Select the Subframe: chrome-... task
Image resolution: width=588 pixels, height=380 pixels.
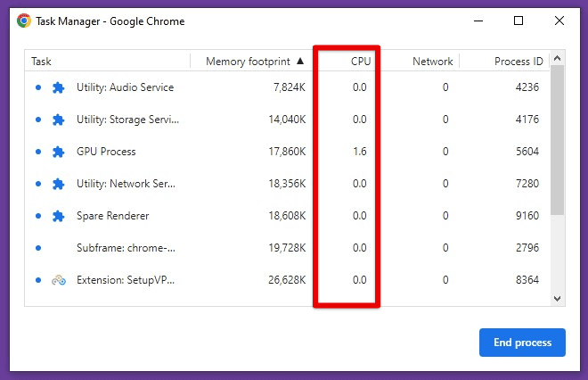[x=126, y=248]
